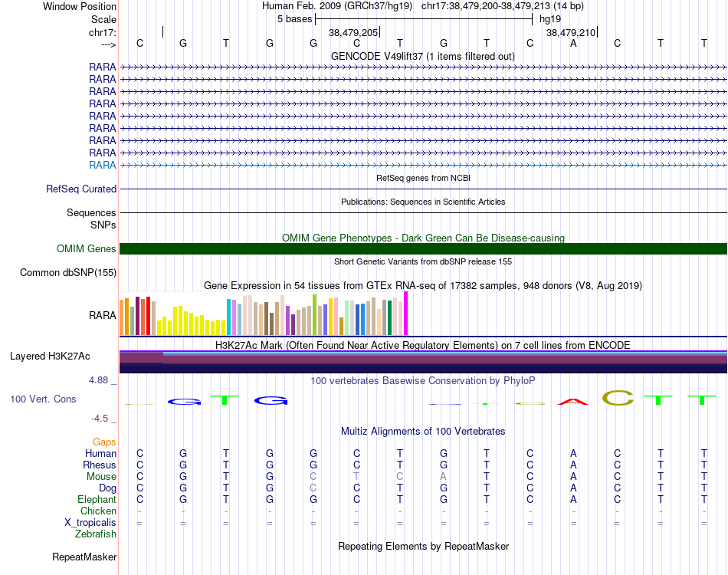Click the faded C in the Dog alignment row

pos(313,488)
